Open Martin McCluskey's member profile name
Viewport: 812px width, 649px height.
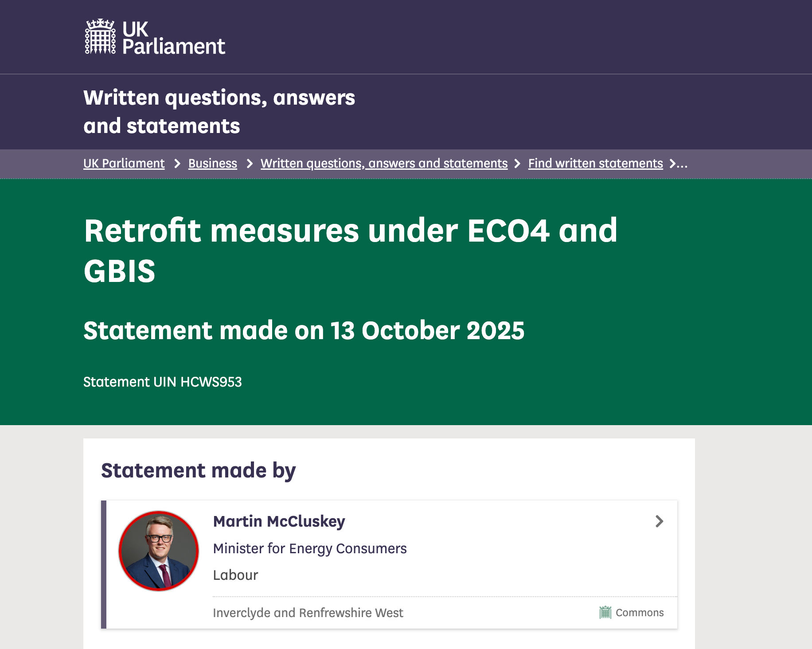(279, 521)
